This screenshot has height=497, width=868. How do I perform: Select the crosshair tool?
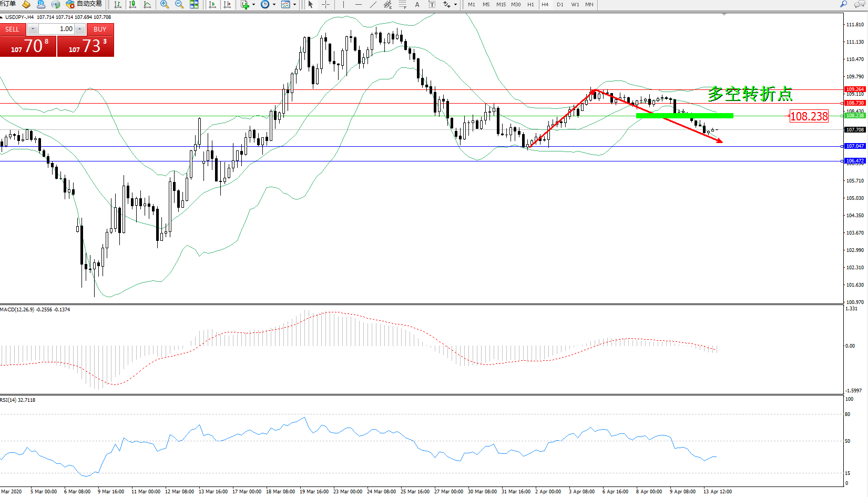[x=325, y=5]
